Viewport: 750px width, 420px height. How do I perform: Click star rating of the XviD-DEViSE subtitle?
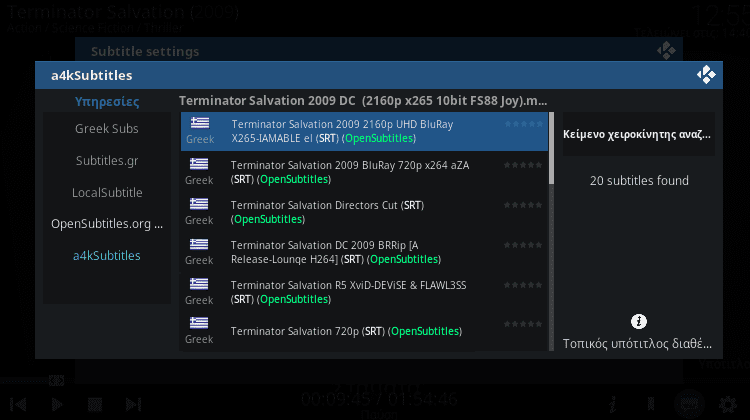point(523,285)
